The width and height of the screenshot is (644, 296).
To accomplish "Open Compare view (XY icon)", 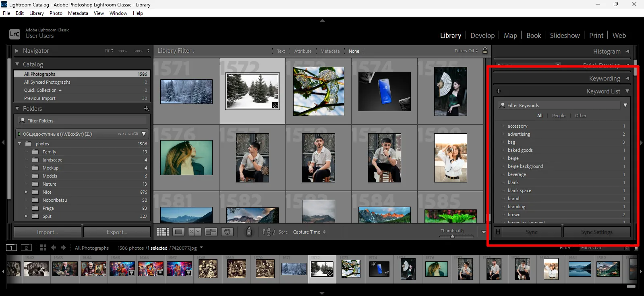I will pyautogui.click(x=195, y=232).
